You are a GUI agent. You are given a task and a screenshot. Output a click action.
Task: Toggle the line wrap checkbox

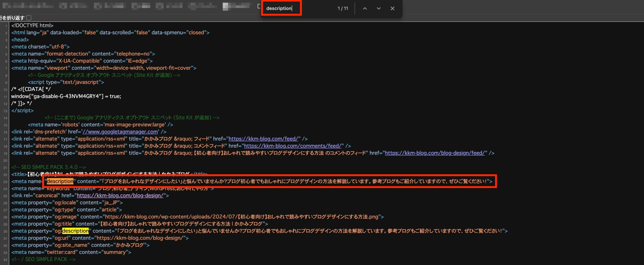tap(29, 18)
